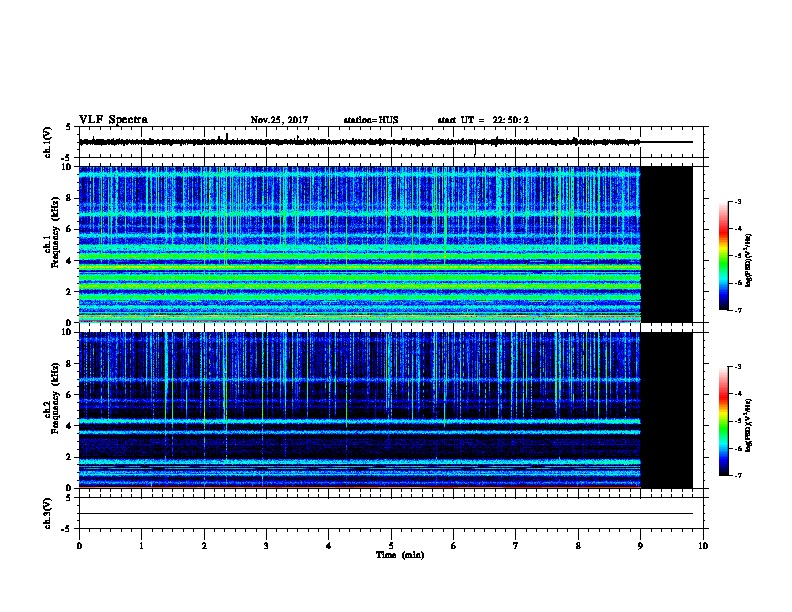Screen dimensions: 792x612
Task: Click time axis tick label "4"
Action: 328,545
